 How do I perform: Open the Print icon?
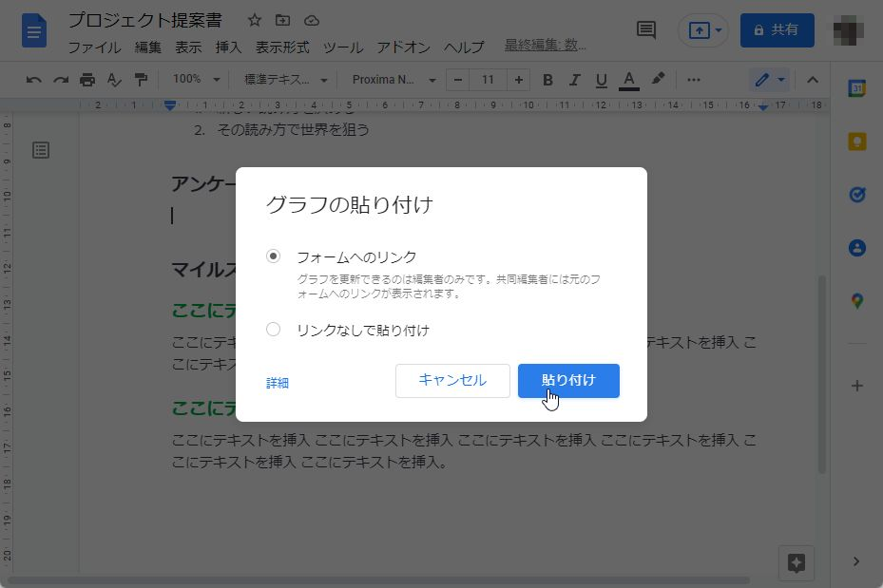tap(86, 80)
